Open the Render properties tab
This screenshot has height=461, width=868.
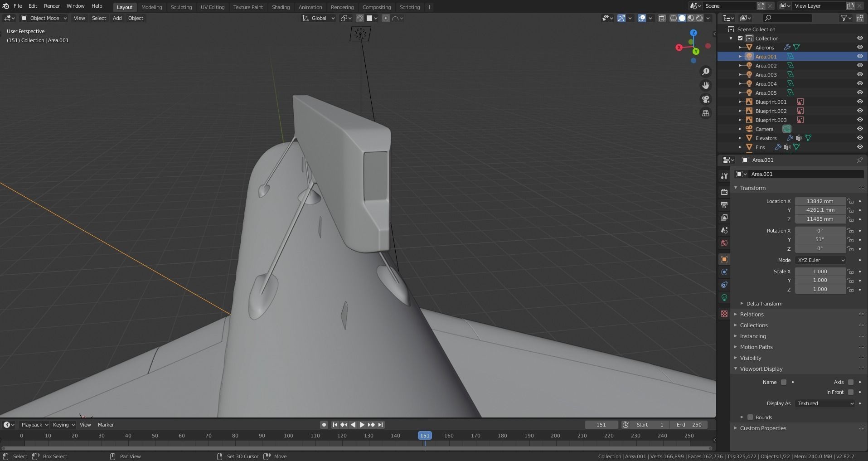[724, 192]
